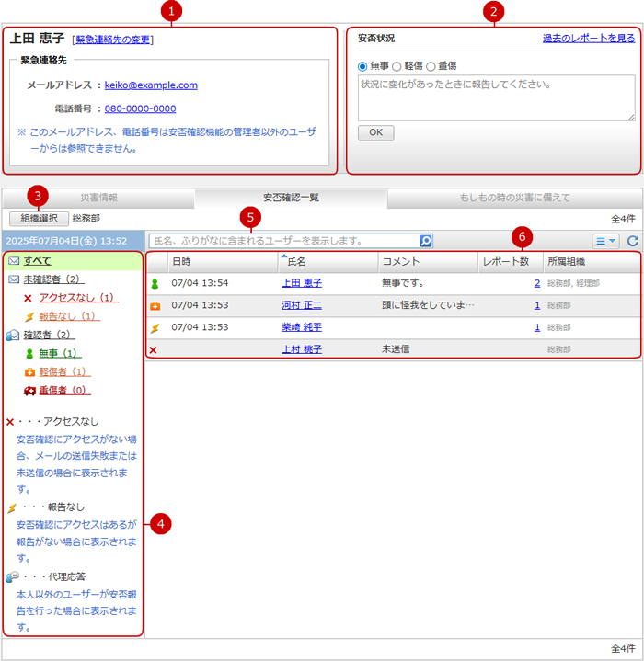Select the すべて filter
This screenshot has width=644, height=661.
pos(37,261)
